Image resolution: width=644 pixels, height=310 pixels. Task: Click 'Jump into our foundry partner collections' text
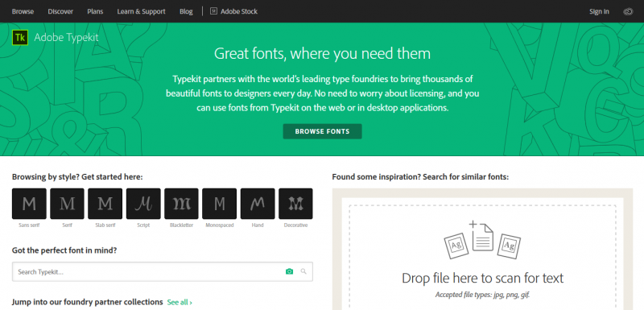pyautogui.click(x=88, y=302)
